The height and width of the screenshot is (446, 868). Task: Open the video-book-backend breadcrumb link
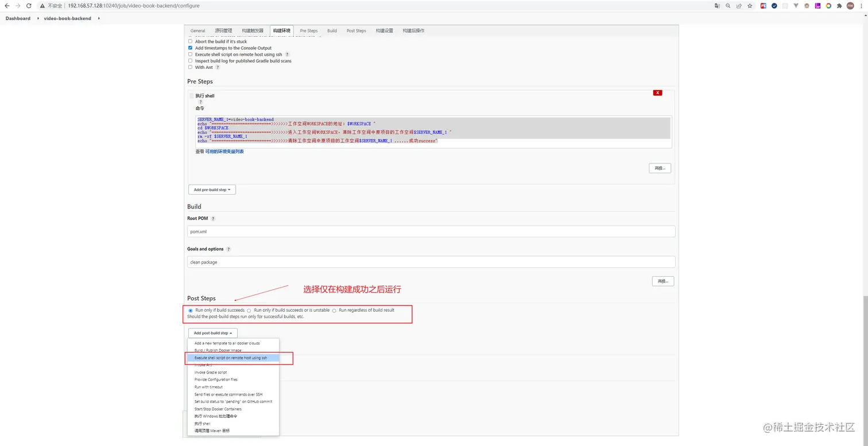(x=67, y=18)
